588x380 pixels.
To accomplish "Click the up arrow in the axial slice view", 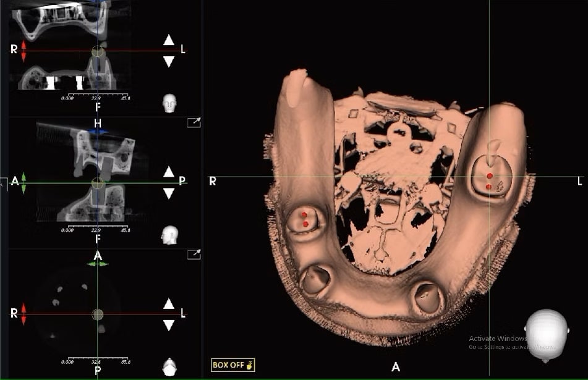I will [x=169, y=303].
